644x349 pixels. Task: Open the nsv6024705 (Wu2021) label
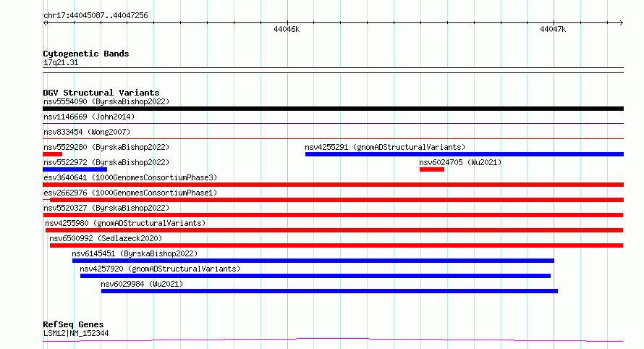click(460, 162)
